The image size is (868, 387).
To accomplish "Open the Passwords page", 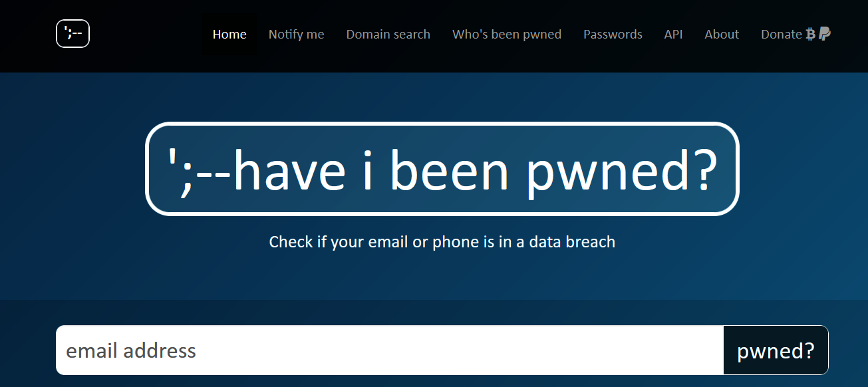I will point(612,34).
